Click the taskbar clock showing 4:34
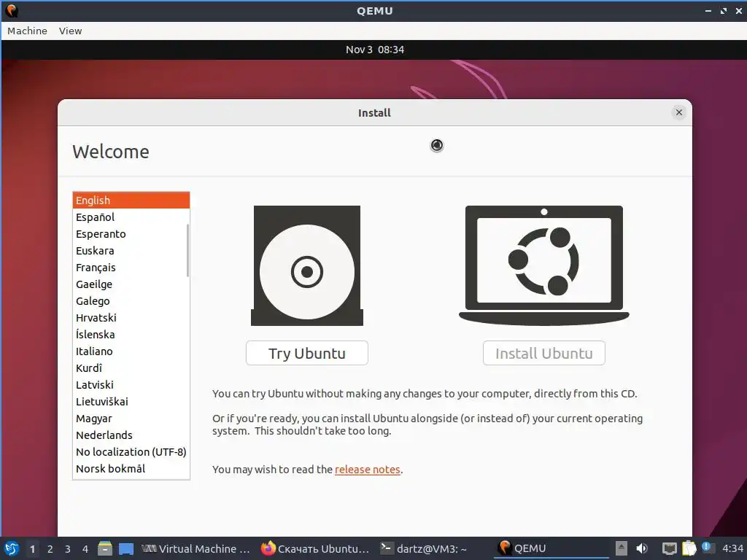This screenshot has width=747, height=560. pos(732,549)
